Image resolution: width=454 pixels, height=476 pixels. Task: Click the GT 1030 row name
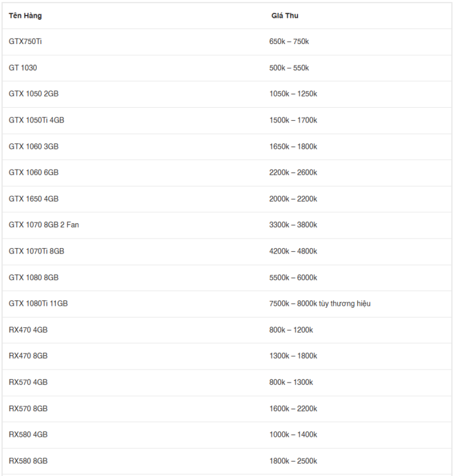[23, 68]
